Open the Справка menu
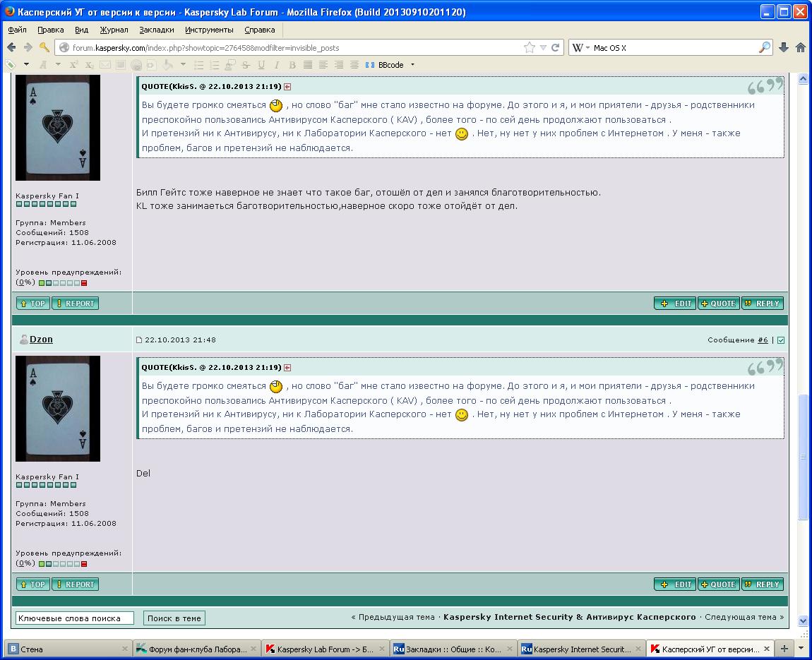Screen dimensions: 812x660 pyautogui.click(x=259, y=30)
